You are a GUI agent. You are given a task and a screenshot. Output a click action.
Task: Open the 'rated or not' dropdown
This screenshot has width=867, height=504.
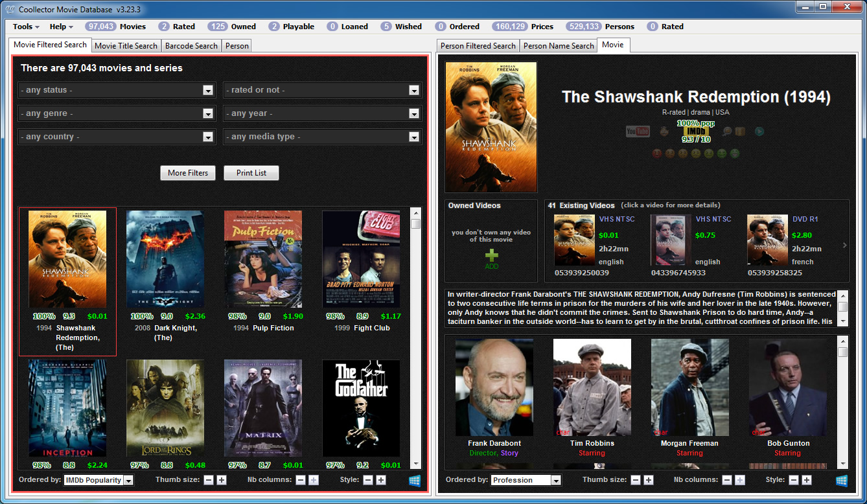(323, 90)
